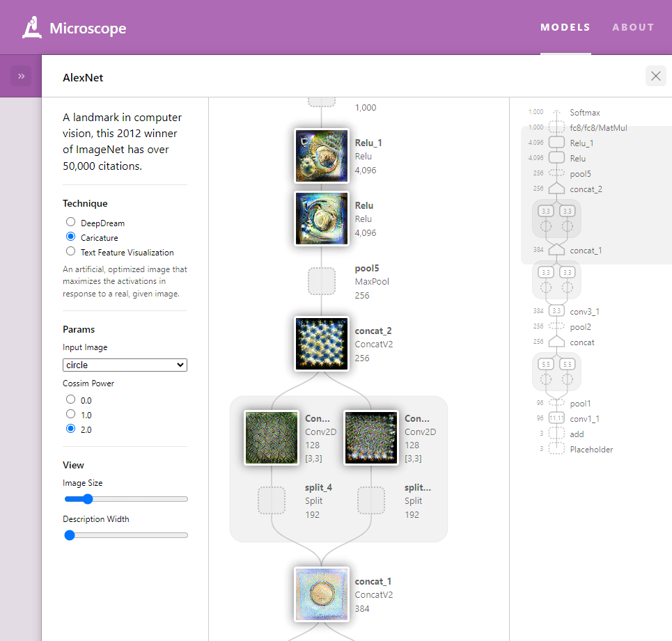The image size is (672, 641).
Task: Click the AlexNet panel title
Action: (x=83, y=77)
